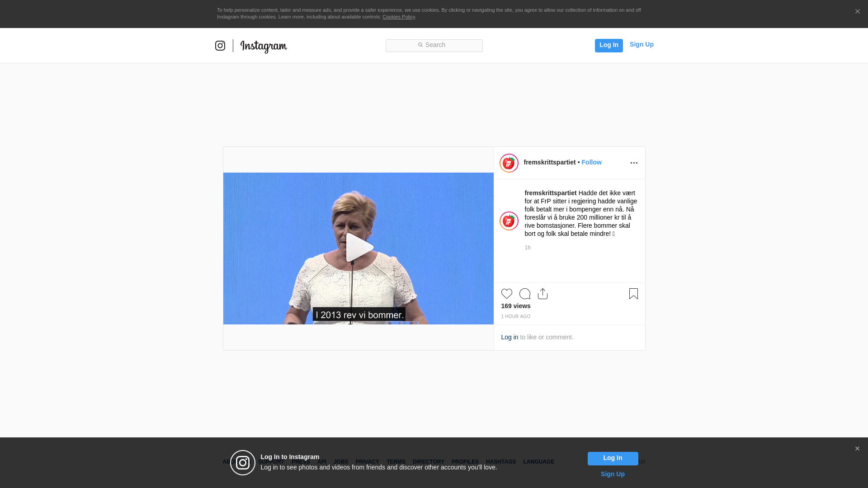
Task: Open the TERMS footer link
Action: (x=396, y=462)
